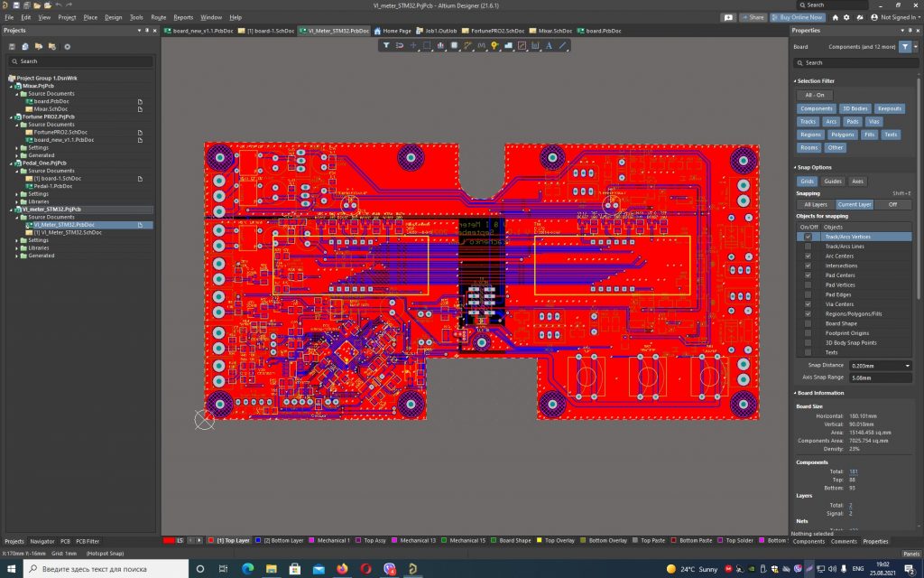924x578 pixels.
Task: Disable the Pad Centers snapping checkbox
Action: (808, 275)
